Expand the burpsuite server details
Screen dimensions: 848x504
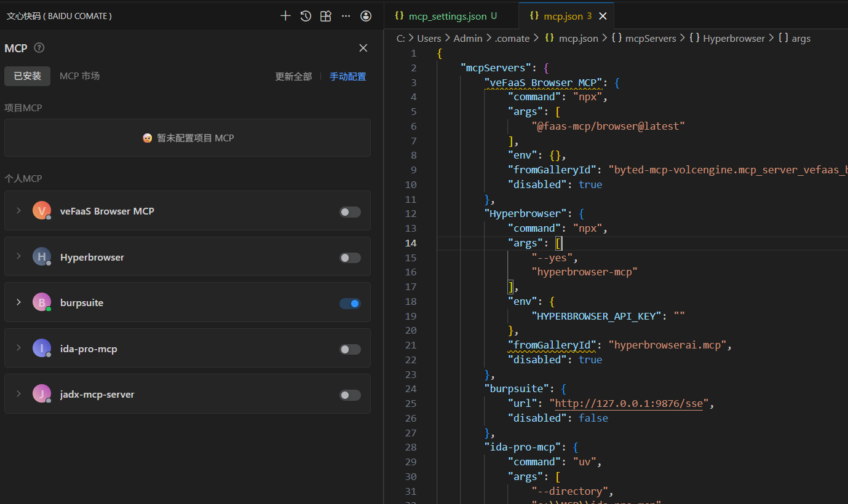coord(18,302)
